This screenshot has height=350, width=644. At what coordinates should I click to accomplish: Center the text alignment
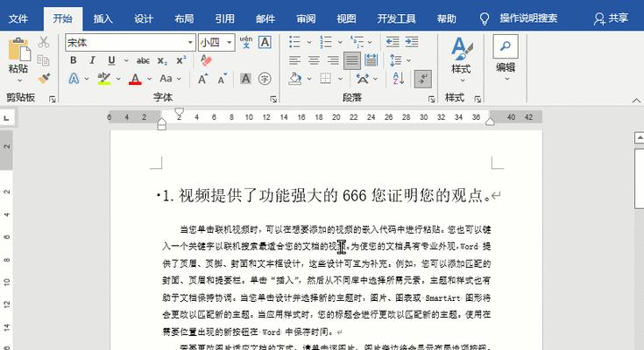[314, 60]
